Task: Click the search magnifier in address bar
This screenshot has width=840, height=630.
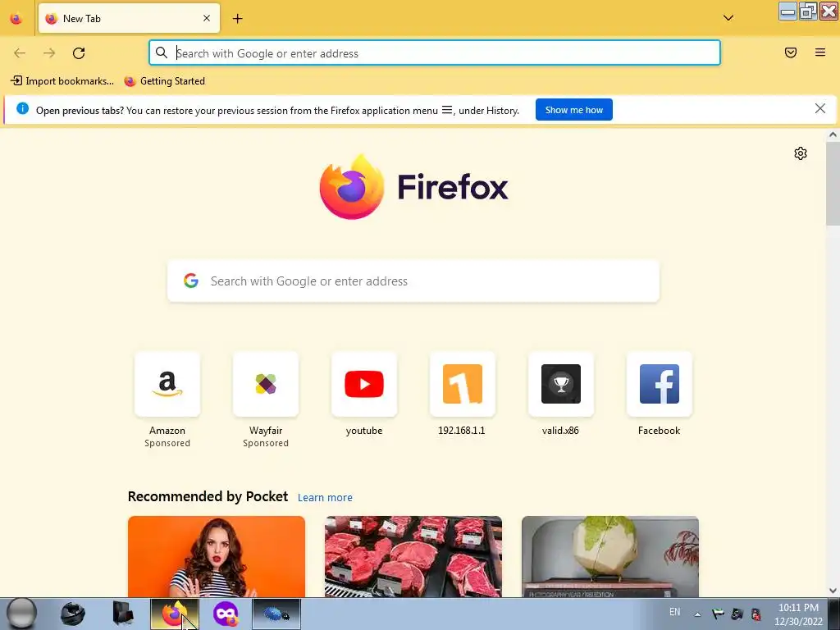Action: [162, 52]
